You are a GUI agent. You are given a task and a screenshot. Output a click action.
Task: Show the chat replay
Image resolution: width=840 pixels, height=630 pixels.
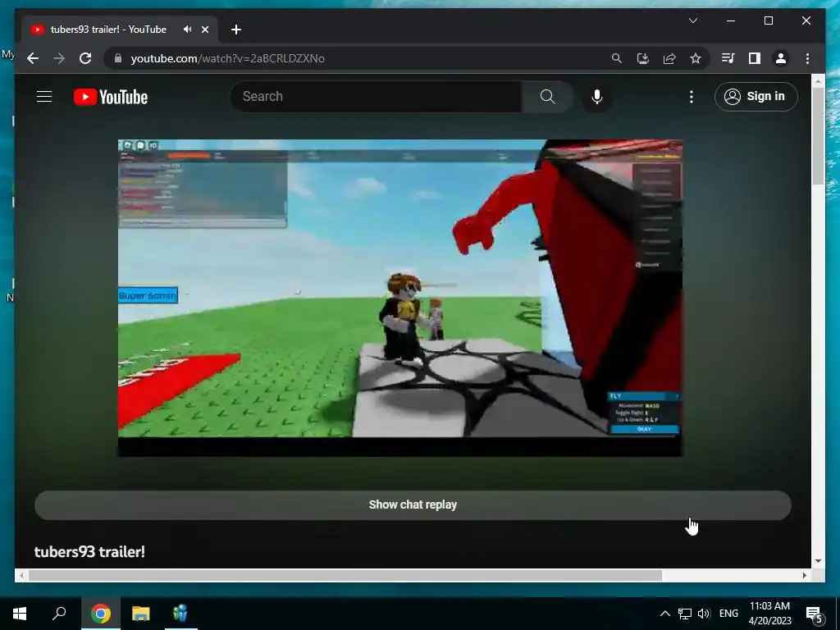(413, 504)
